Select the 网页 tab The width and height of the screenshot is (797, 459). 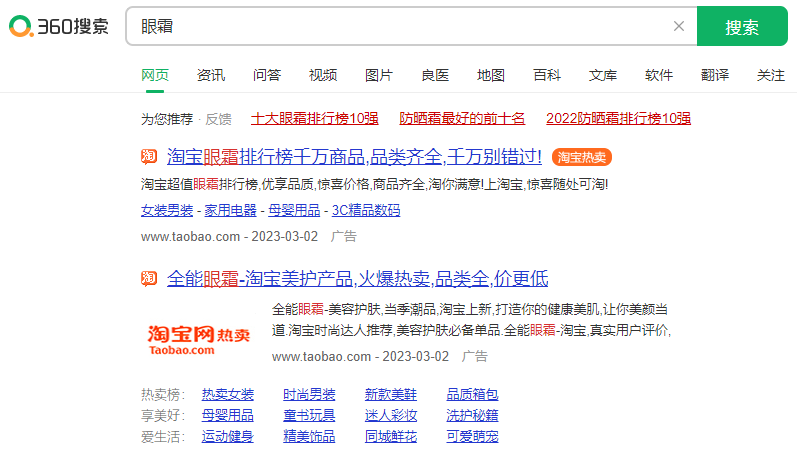point(155,75)
